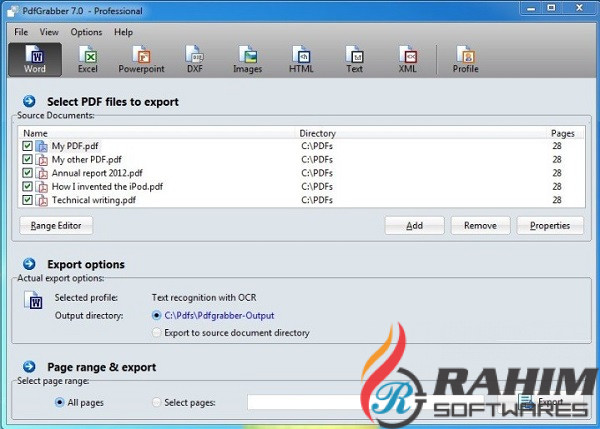600x429 pixels.
Task: Select the C:\Pdfs\Pdfgrabber-Output radio button
Action: [156, 315]
